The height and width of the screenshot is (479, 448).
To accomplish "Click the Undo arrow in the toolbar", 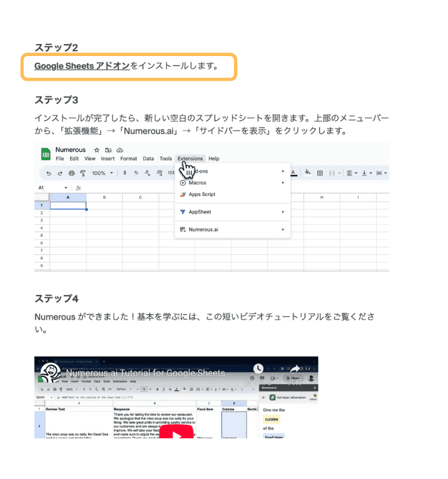I will [49, 173].
